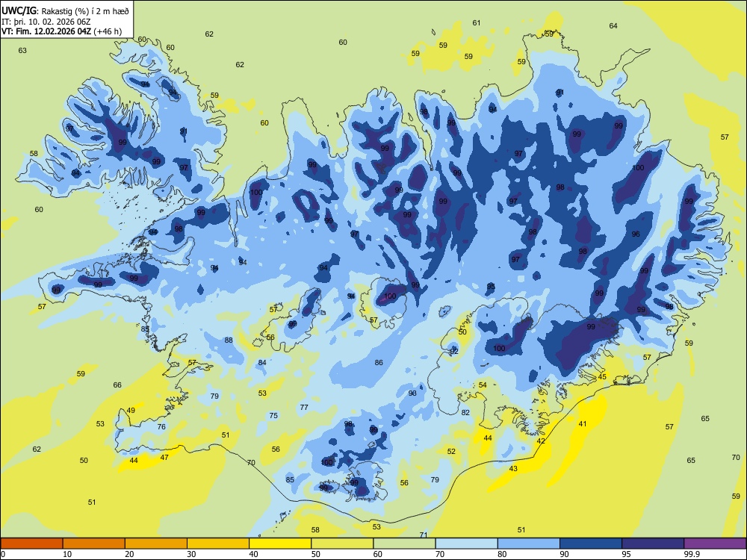Click the purple legend swatch above 99.9
This screenshot has height=560, width=747.
715,544
